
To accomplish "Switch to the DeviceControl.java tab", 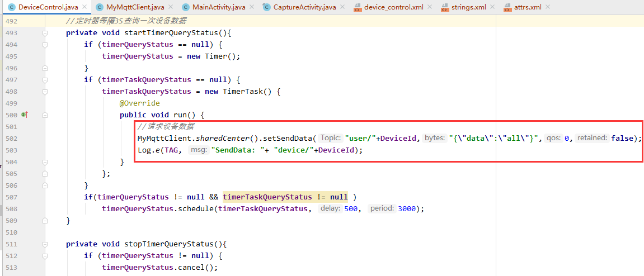I will (48, 7).
